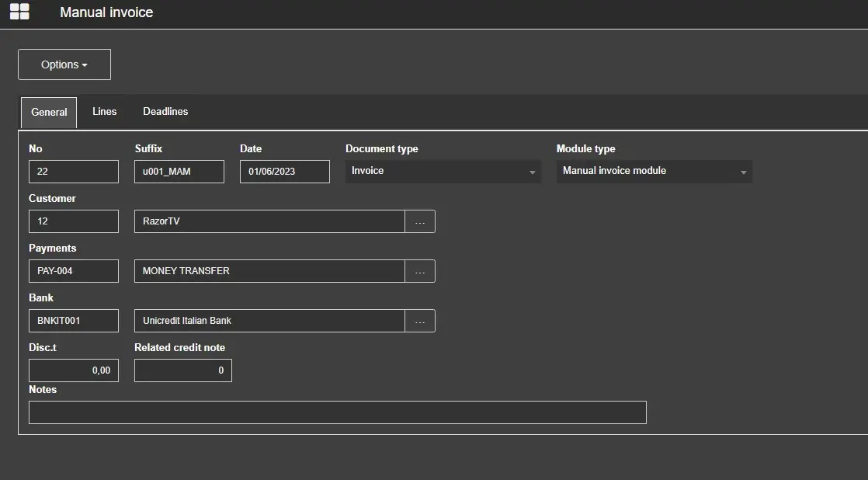Click the Related credit note field
Viewport: 868px width, 480px height.
[x=183, y=370]
